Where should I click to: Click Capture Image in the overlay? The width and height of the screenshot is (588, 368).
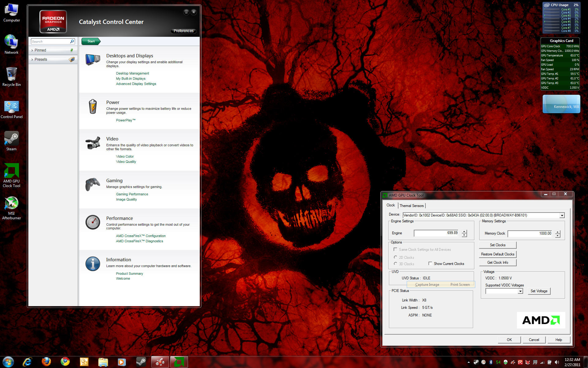pyautogui.click(x=427, y=285)
